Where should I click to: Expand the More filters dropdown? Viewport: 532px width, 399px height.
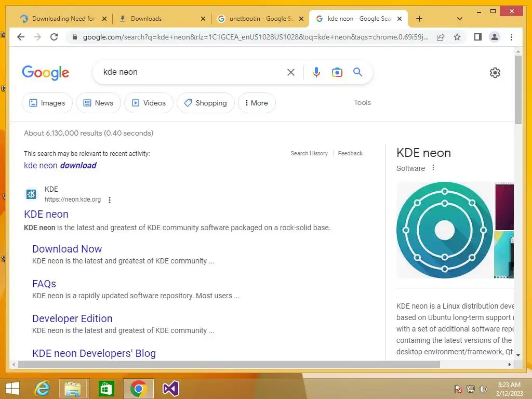pos(257,103)
